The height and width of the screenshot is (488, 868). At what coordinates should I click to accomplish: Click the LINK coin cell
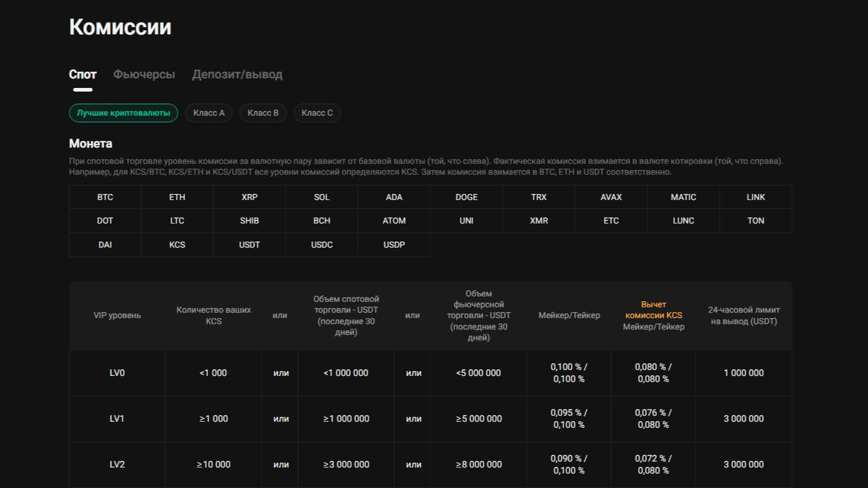(756, 197)
